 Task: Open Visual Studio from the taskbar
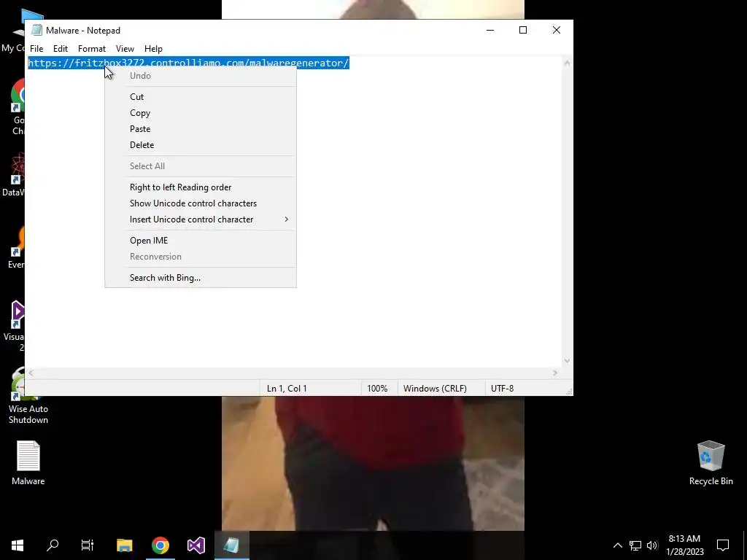[x=196, y=545]
